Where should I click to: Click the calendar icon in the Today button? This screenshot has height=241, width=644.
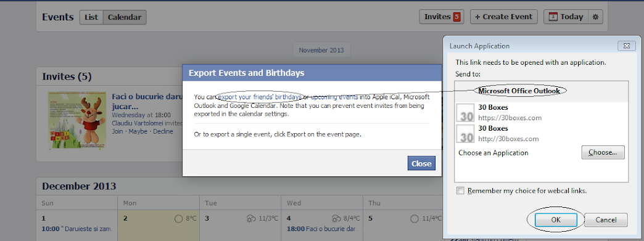pos(553,17)
